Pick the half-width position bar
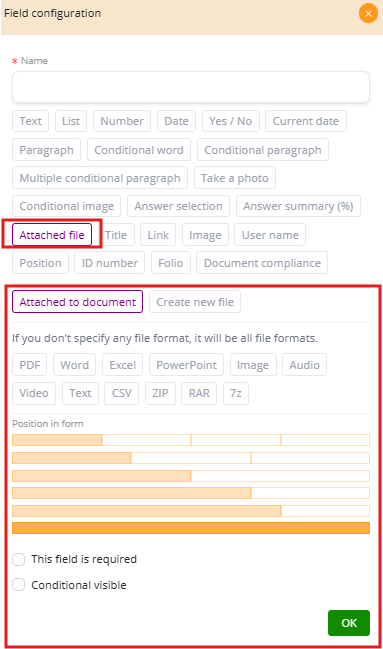383x649 pixels. tap(102, 476)
